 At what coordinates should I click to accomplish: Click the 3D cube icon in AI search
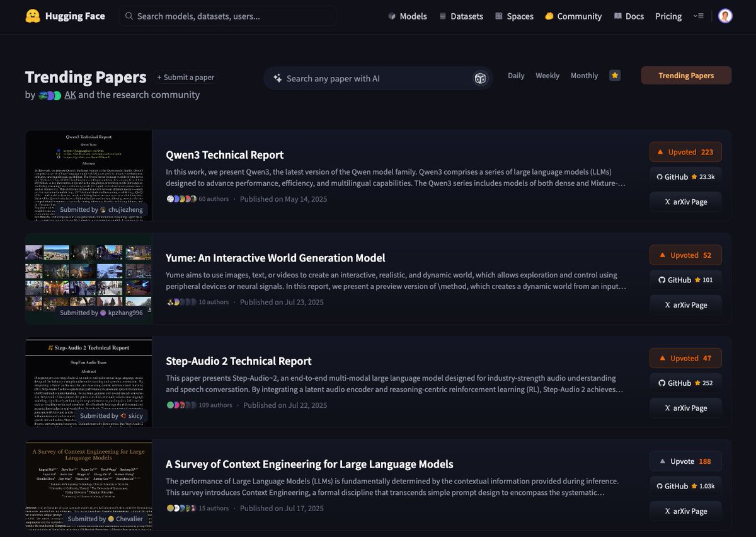pyautogui.click(x=480, y=78)
